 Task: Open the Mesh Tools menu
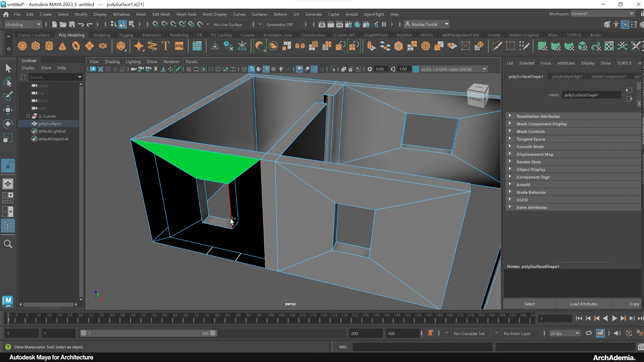pyautogui.click(x=186, y=14)
